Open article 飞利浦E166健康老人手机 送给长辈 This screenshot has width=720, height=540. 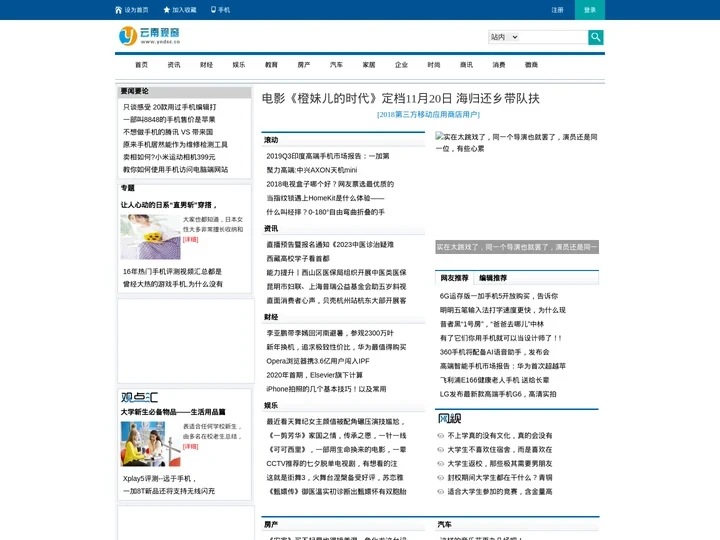click(x=495, y=380)
